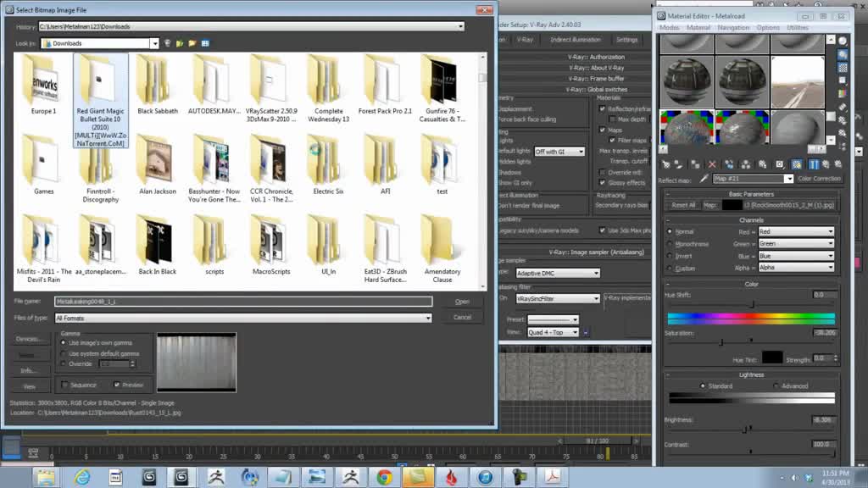Click the eyedropper next to Reflect map
The image size is (868, 488).
tap(704, 179)
